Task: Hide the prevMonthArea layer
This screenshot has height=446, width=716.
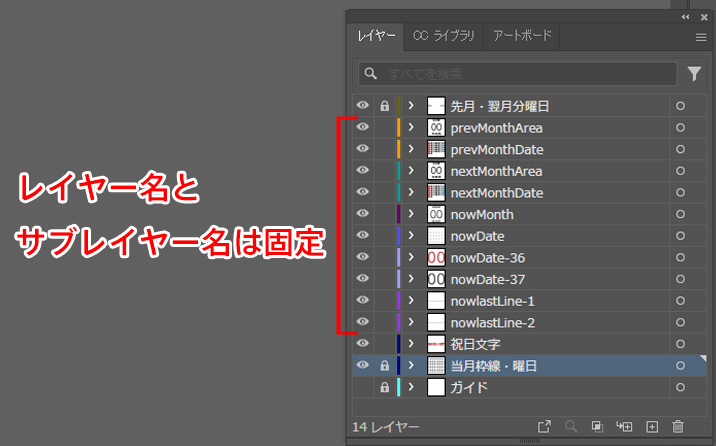Action: [x=363, y=126]
